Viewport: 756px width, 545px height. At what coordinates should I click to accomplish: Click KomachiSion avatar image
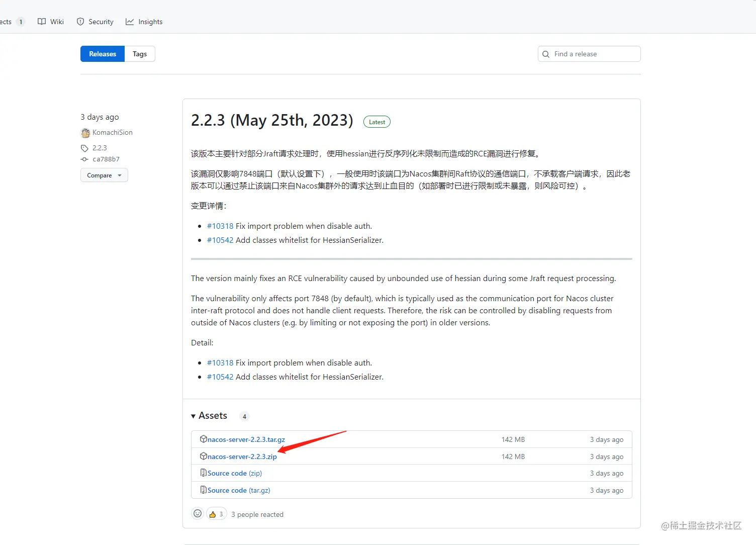coord(85,133)
